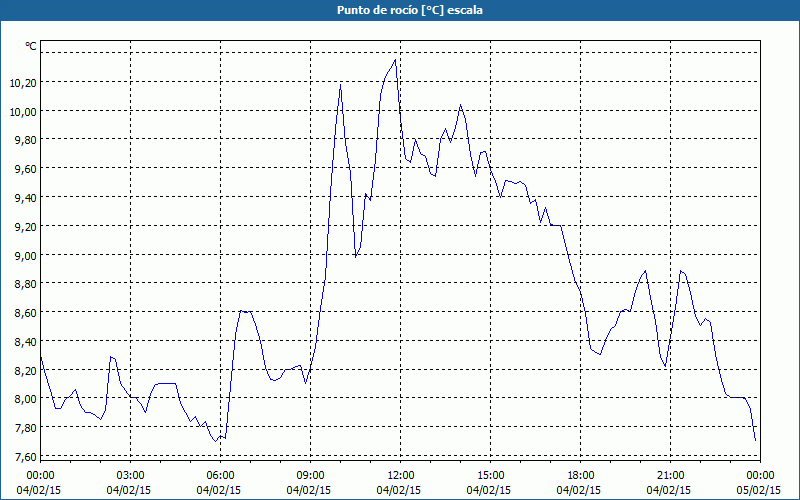Click the 18:00 time label
This screenshot has width=800, height=500.
[x=581, y=476]
